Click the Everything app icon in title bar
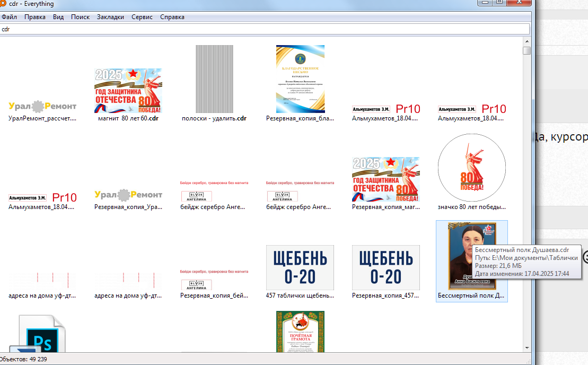The image size is (588, 365). click(2, 4)
